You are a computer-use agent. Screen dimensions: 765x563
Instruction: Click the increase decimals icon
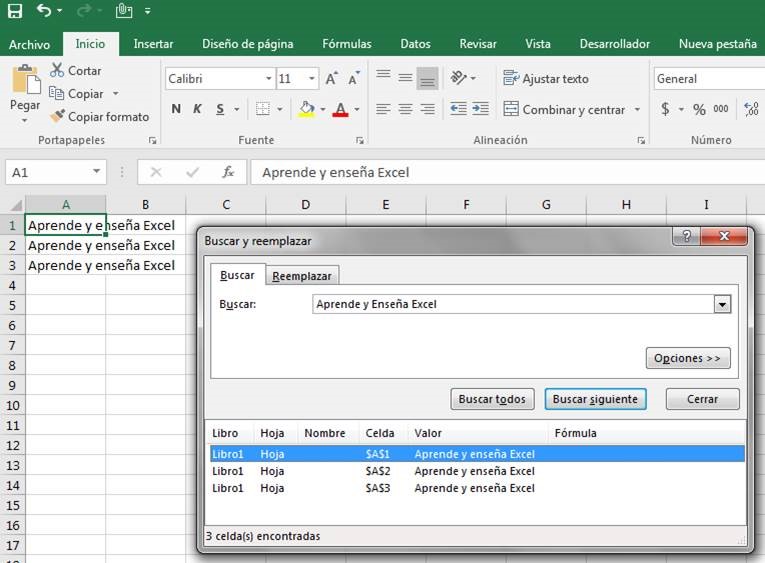coord(751,109)
